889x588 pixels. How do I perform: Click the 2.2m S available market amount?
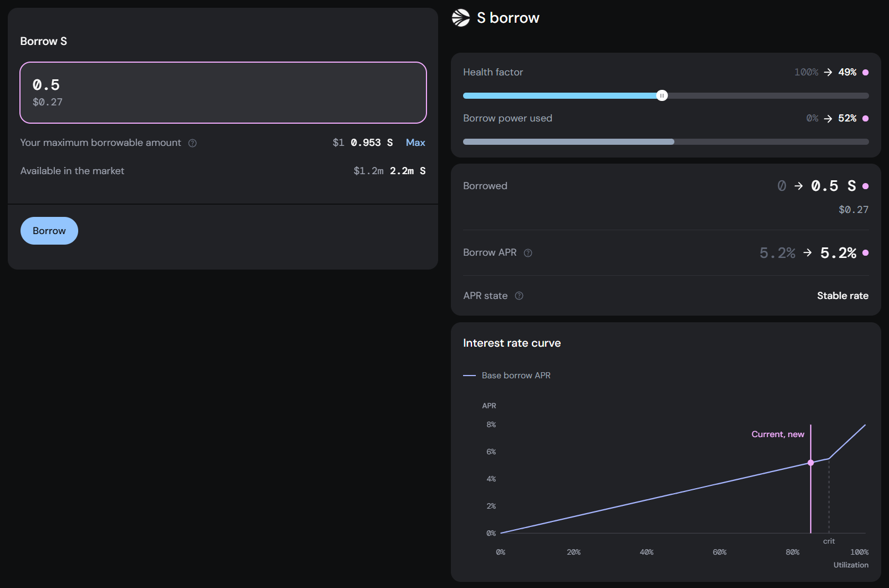click(x=407, y=171)
